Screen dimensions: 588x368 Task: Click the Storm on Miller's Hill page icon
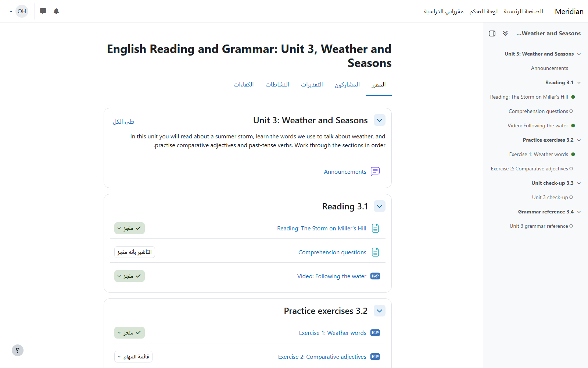coord(375,228)
